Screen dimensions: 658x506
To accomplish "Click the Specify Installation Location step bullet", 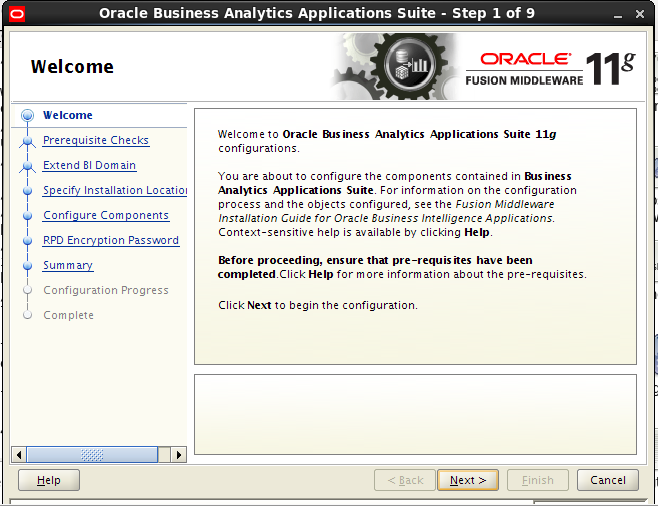I will pos(28,191).
